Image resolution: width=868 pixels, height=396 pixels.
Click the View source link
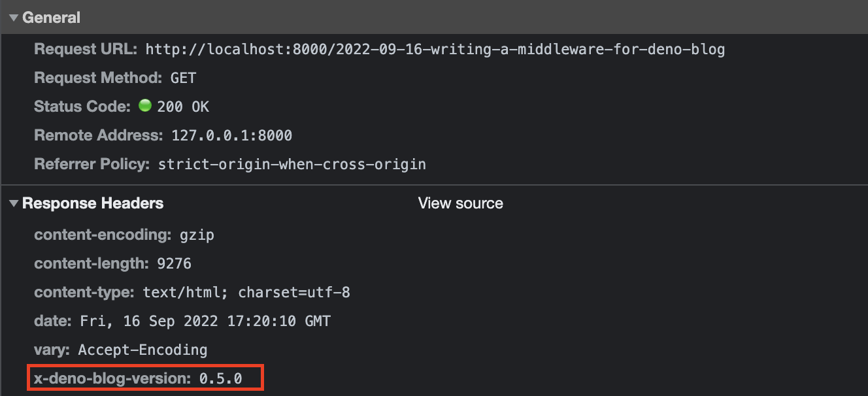(460, 204)
